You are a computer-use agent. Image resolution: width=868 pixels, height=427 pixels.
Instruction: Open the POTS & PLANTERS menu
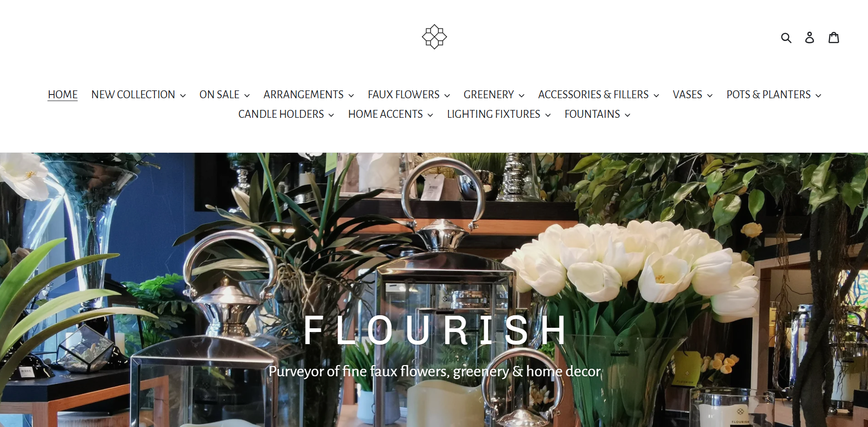click(x=774, y=95)
